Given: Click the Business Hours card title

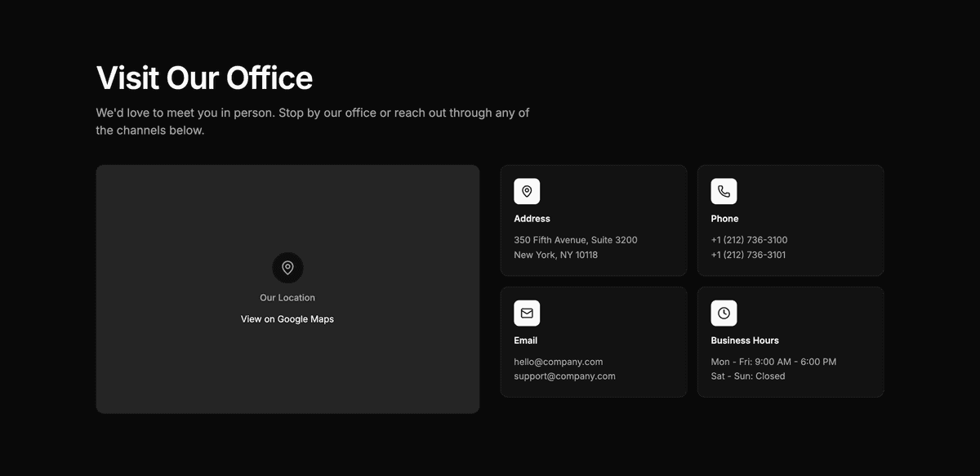Looking at the screenshot, I should point(744,340).
